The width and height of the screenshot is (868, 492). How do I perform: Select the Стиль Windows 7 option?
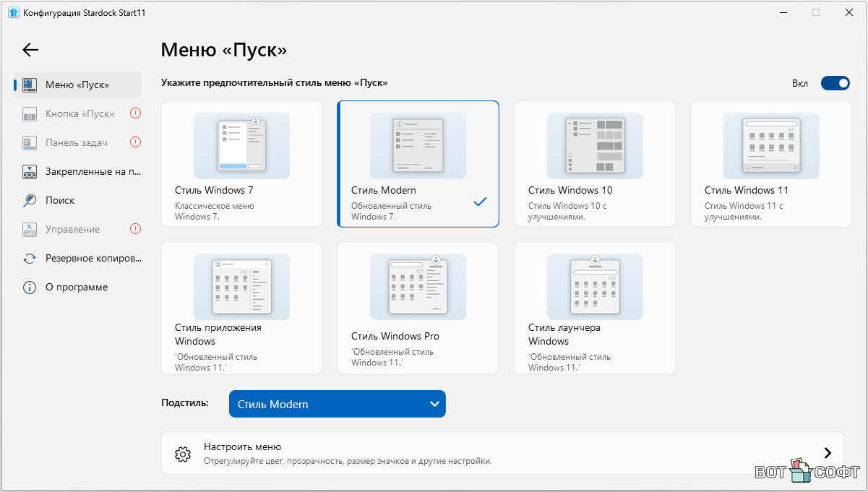[241, 164]
